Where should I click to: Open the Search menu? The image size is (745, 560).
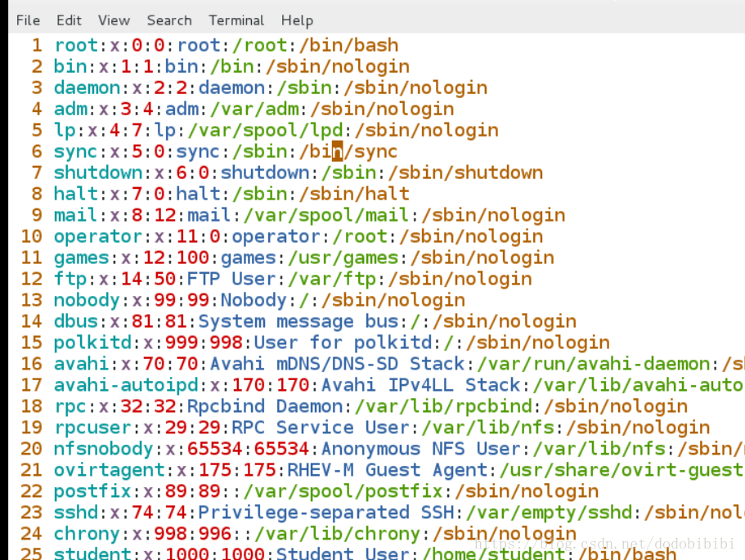169,20
